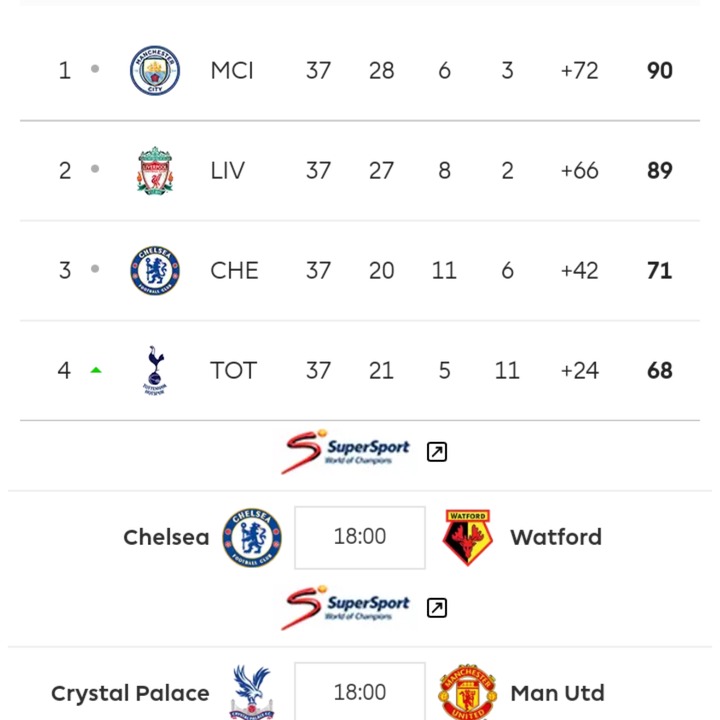Click the green up arrow next to Tottenham

(x=96, y=370)
